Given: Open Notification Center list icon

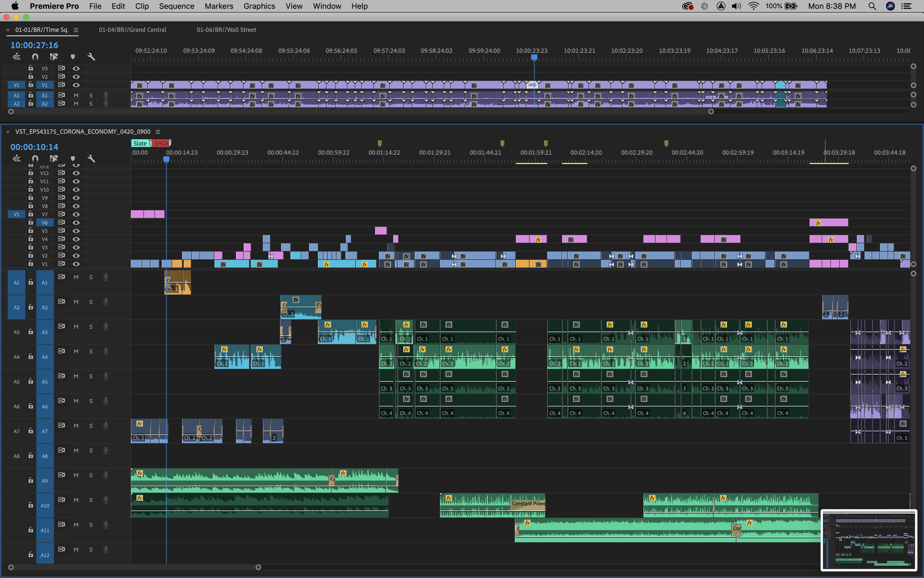Looking at the screenshot, I should point(906,6).
